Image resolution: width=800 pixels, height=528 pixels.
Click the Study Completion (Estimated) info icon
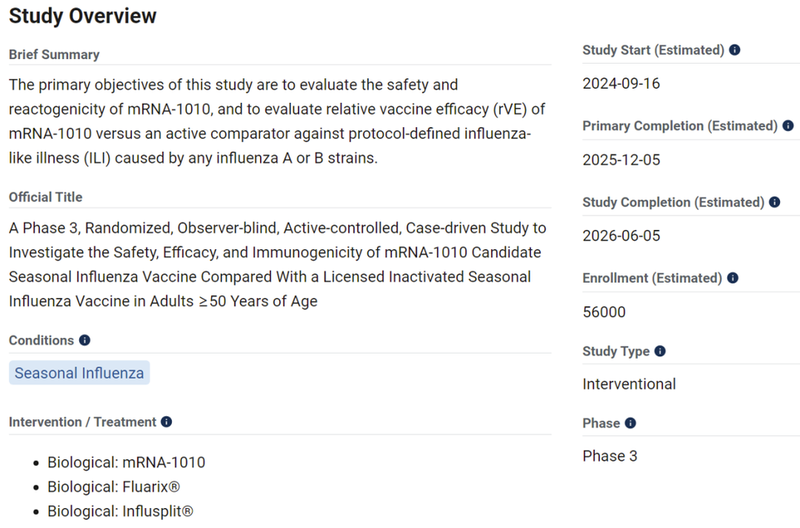pyautogui.click(x=774, y=202)
